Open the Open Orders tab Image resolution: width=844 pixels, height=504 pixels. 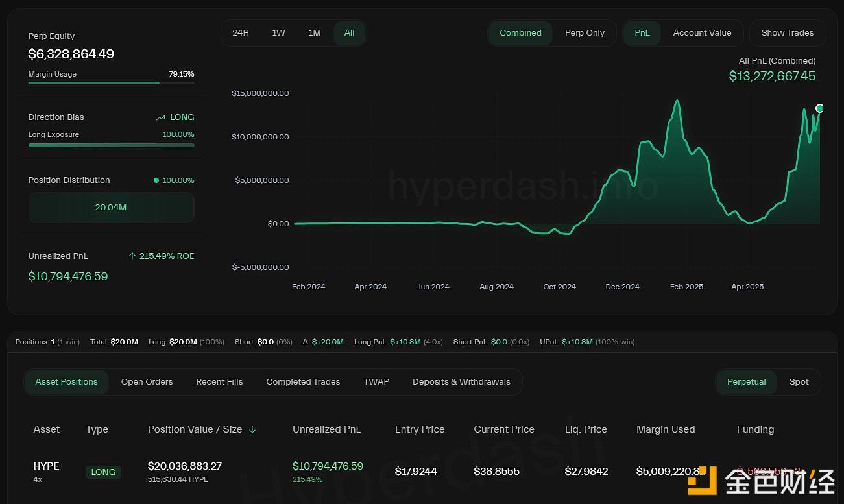[147, 382]
